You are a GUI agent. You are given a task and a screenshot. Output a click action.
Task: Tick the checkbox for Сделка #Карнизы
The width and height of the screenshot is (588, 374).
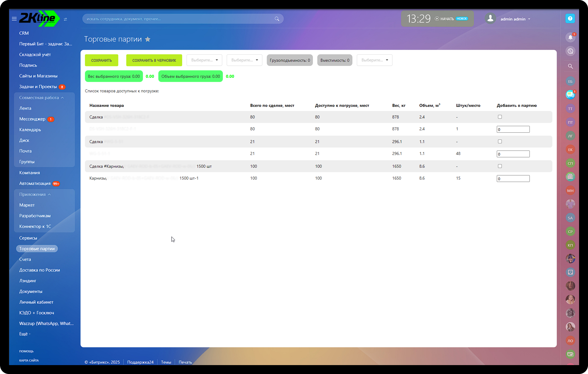point(500,166)
